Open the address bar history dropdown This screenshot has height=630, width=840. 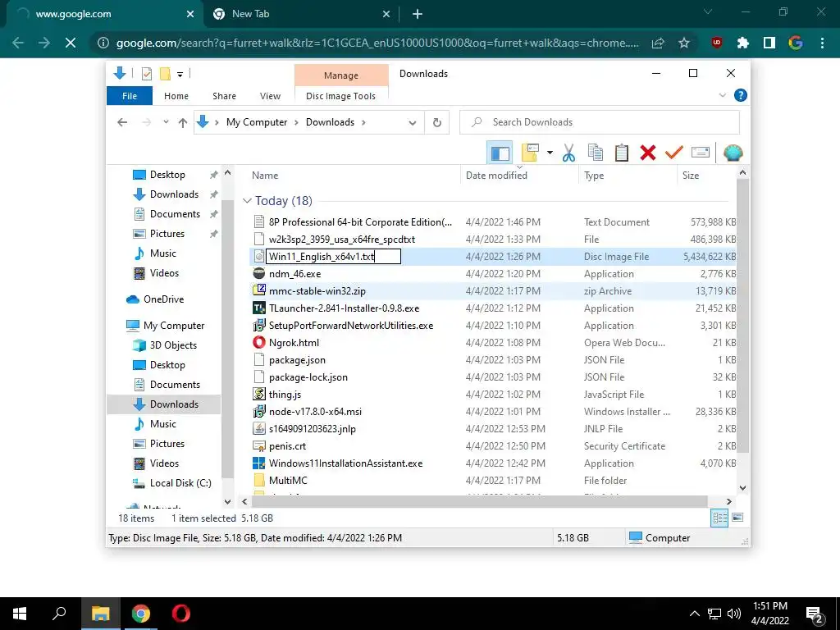[x=413, y=123]
